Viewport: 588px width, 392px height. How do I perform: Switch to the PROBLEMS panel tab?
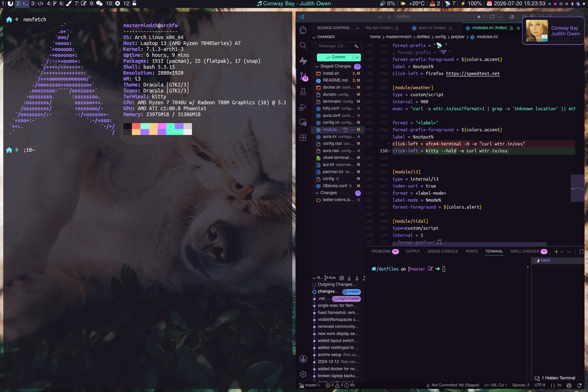tap(385, 252)
